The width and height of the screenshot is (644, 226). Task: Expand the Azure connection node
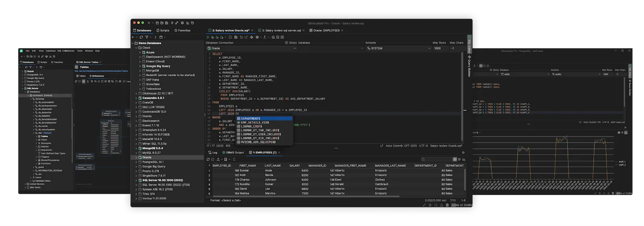[140, 52]
